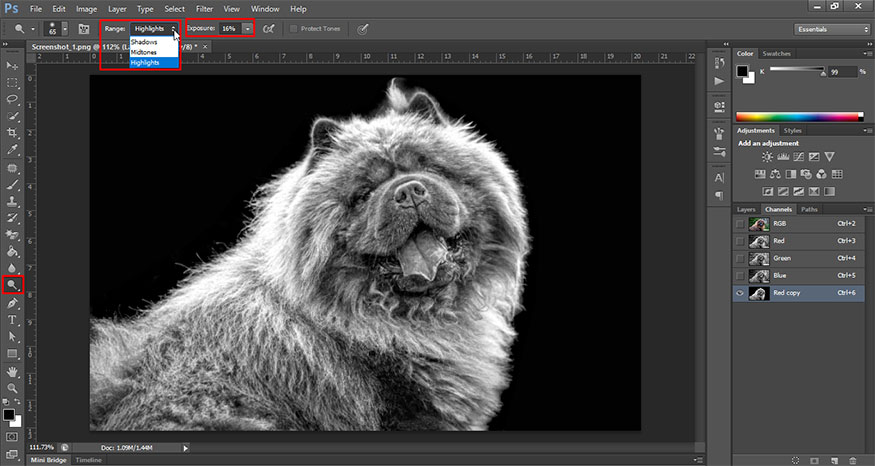Show the Blue channel
This screenshot has width=875, height=466.
(740, 276)
